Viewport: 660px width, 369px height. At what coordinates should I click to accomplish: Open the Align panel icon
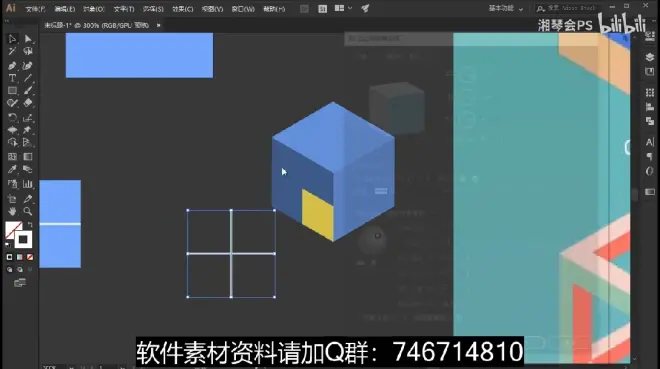pyautogui.click(x=649, y=107)
